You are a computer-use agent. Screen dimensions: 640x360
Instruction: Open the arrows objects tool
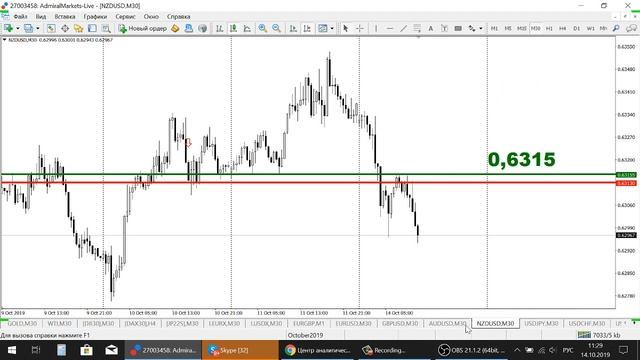(472, 28)
